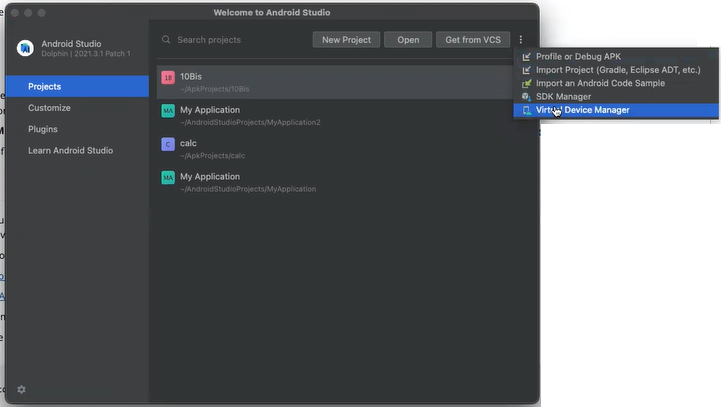Click the Profile or Debug APK icon
The height and width of the screenshot is (407, 721).
pos(526,57)
